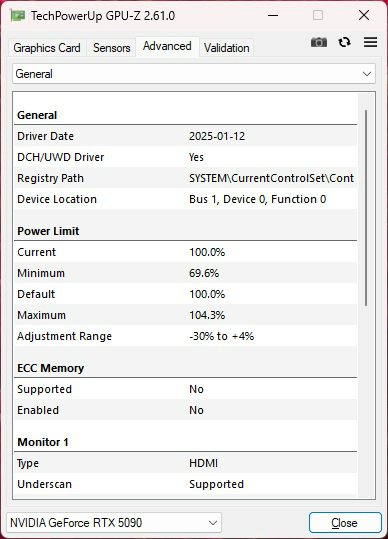This screenshot has width=388, height=539.
Task: Expand the General category dropdown
Action: coord(194,74)
